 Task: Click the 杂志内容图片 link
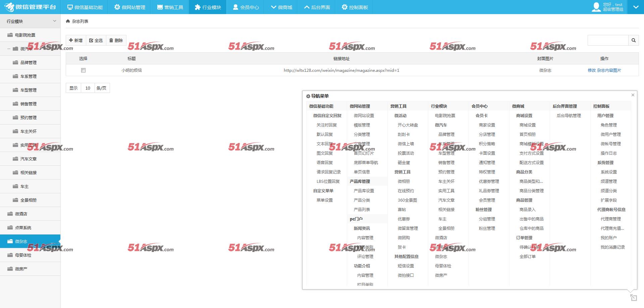point(609,70)
